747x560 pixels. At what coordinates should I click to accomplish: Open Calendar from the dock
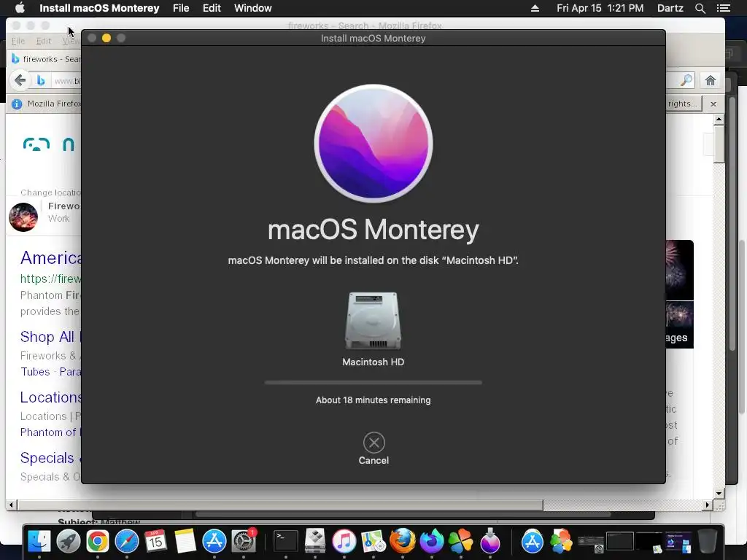point(156,542)
